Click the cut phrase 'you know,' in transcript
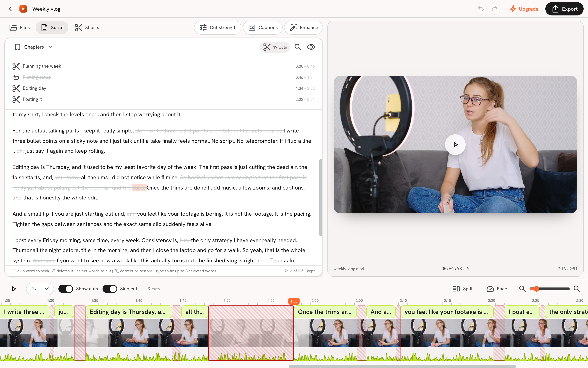Image resolution: width=588 pixels, height=368 pixels. pos(67,177)
